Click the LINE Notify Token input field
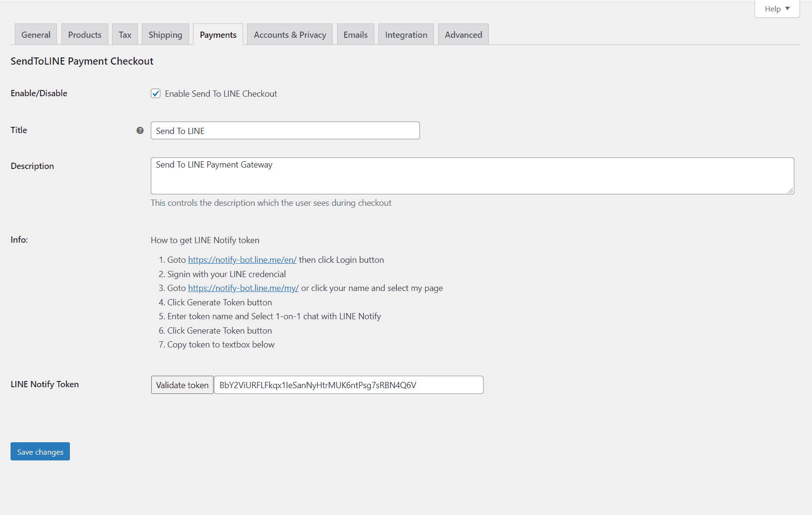This screenshot has width=812, height=515. (x=349, y=385)
